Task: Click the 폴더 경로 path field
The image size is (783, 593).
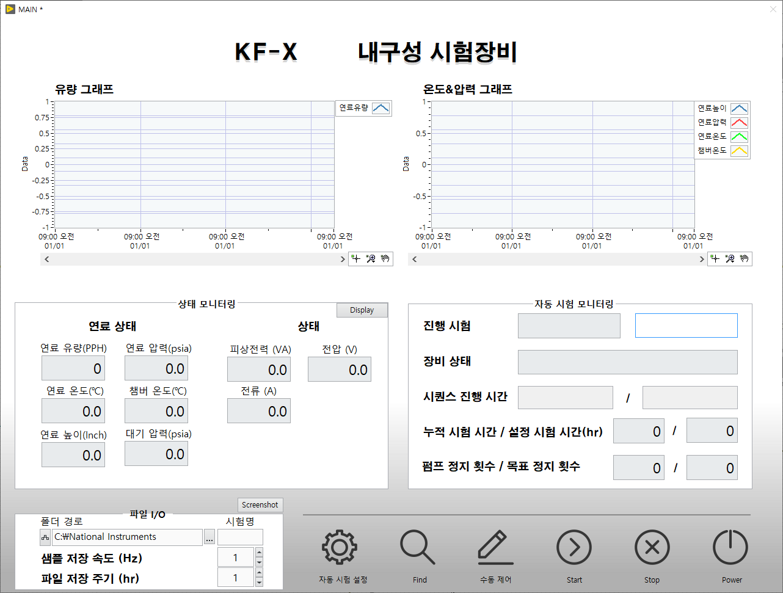Action: point(127,537)
